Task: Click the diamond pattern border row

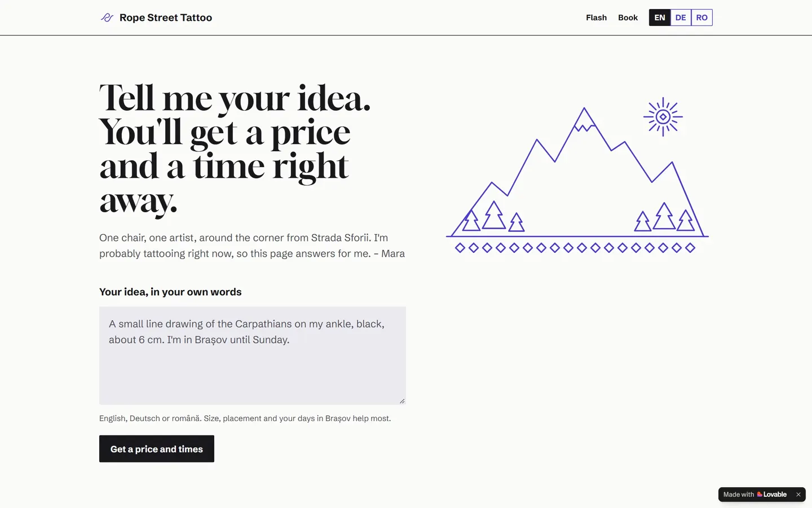Action: (x=575, y=248)
